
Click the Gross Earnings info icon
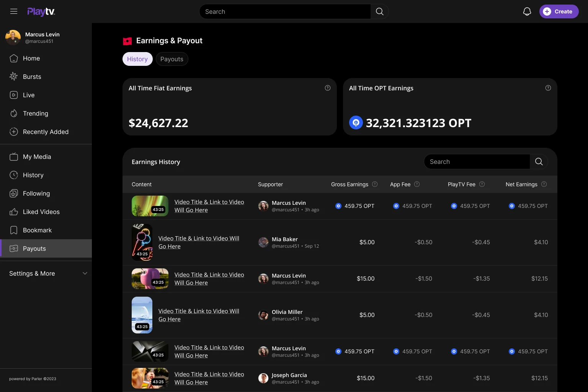point(375,184)
